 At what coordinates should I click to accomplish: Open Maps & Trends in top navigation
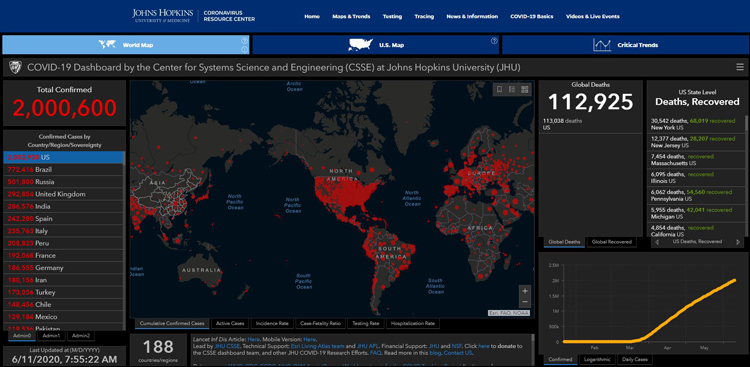click(351, 16)
